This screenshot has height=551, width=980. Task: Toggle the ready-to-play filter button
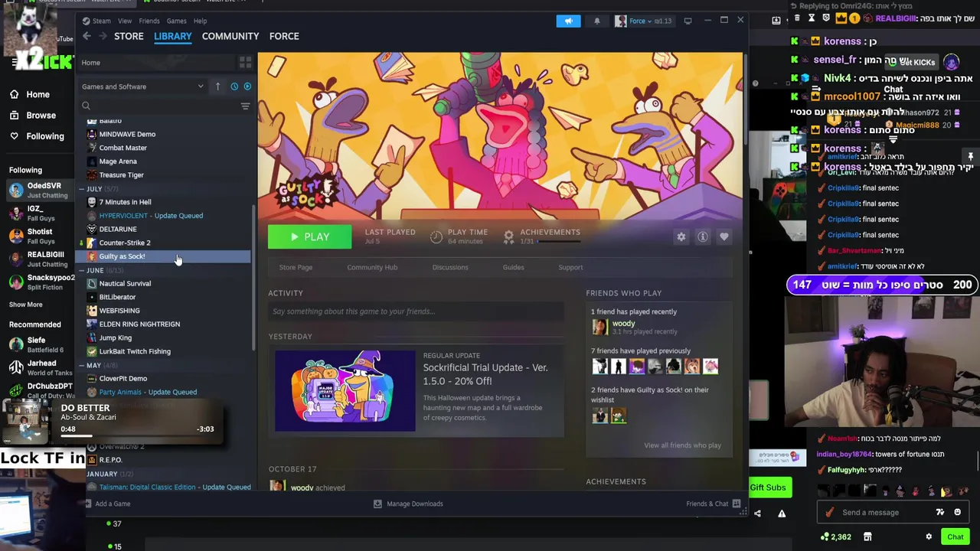click(x=247, y=86)
